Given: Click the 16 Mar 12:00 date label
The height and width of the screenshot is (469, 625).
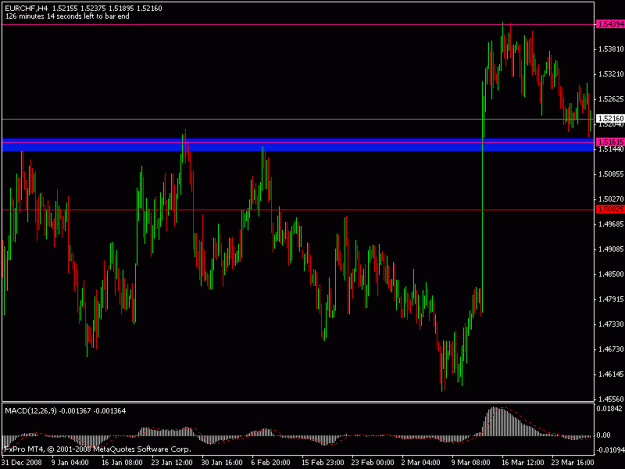Looking at the screenshot, I should 523,462.
